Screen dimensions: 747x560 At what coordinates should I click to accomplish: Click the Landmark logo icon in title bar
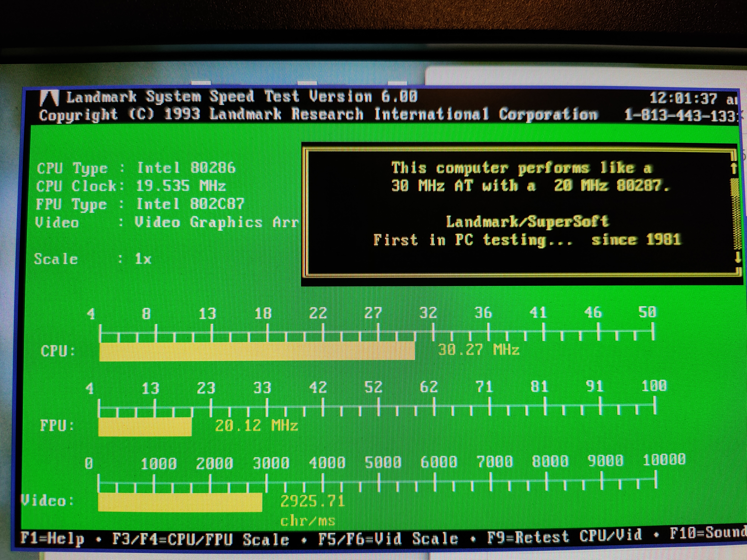pyautogui.click(x=49, y=98)
